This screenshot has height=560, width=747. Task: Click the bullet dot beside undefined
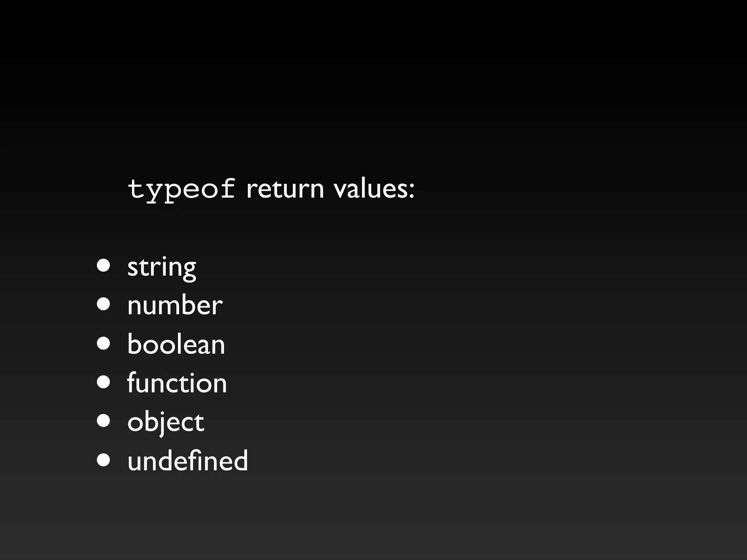point(104,460)
